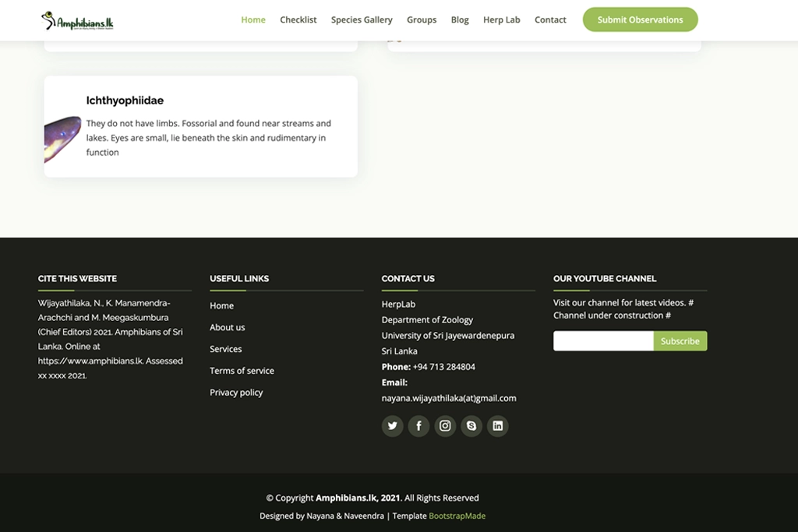Navigate to Herp Lab page
This screenshot has height=532, width=798.
[502, 20]
